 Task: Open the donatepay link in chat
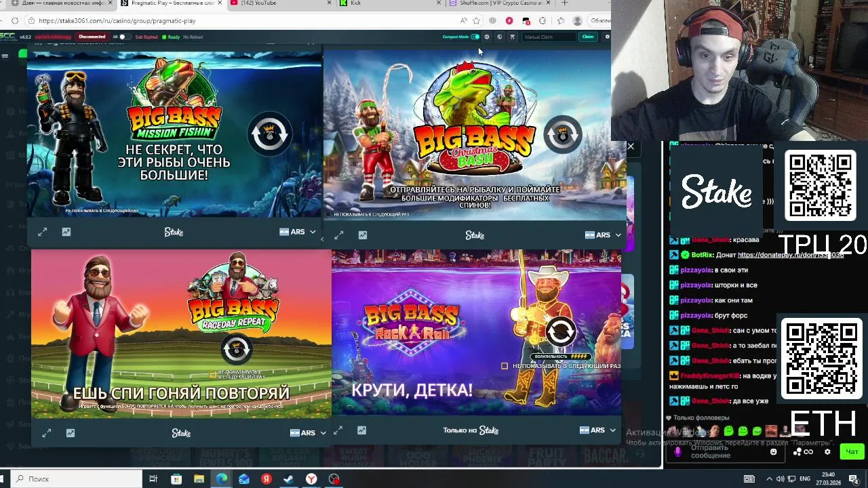pyautogui.click(x=791, y=256)
